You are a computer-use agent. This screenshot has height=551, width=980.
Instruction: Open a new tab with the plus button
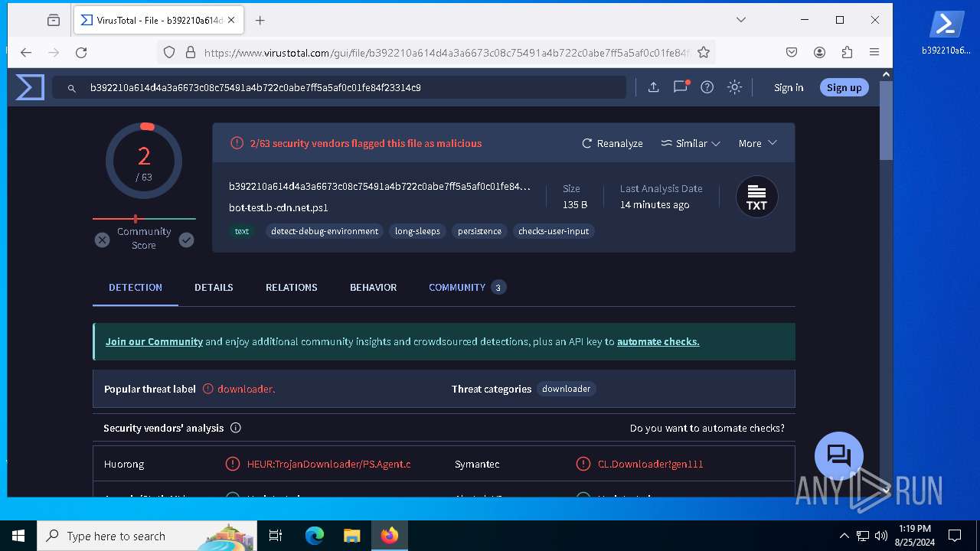pos(260,21)
